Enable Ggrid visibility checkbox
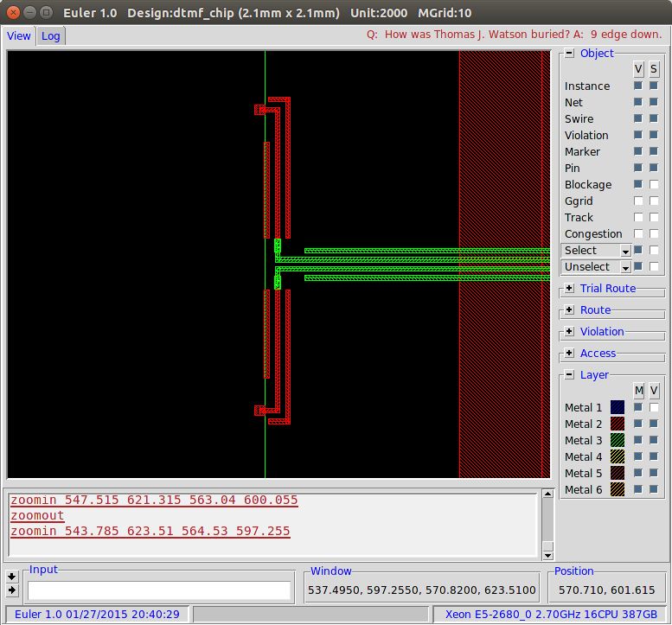672x625 pixels. click(x=638, y=201)
